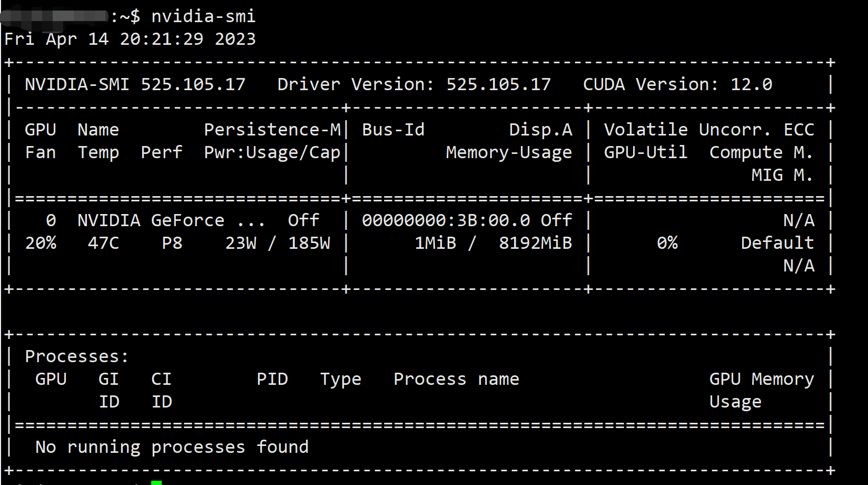
Task: Click the 'Temp' column header
Action: [98, 153]
